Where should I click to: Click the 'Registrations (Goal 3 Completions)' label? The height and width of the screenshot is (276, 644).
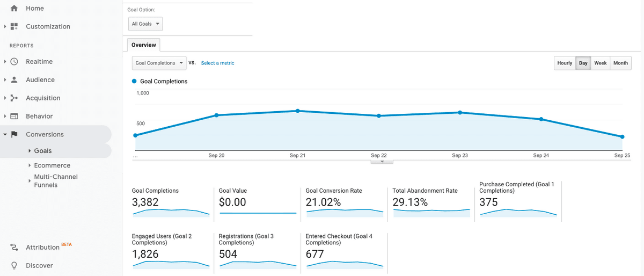point(246,239)
